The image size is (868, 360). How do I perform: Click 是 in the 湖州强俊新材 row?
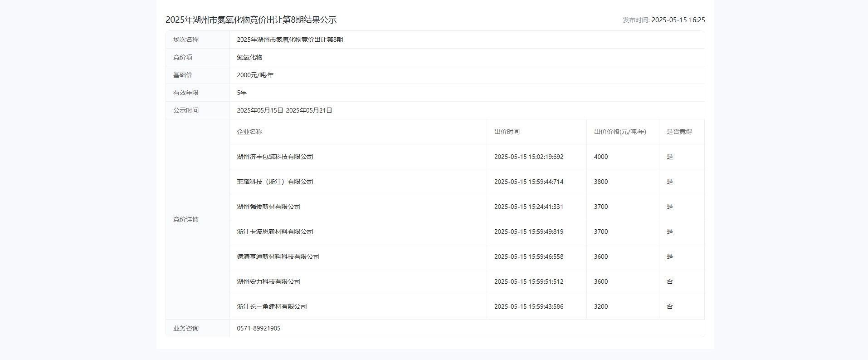pyautogui.click(x=670, y=207)
